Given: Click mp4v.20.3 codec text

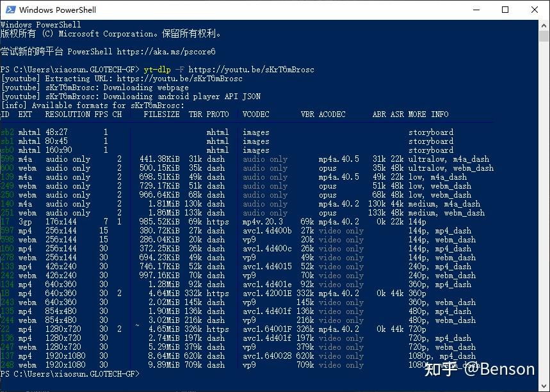Looking at the screenshot, I should pos(263,222).
